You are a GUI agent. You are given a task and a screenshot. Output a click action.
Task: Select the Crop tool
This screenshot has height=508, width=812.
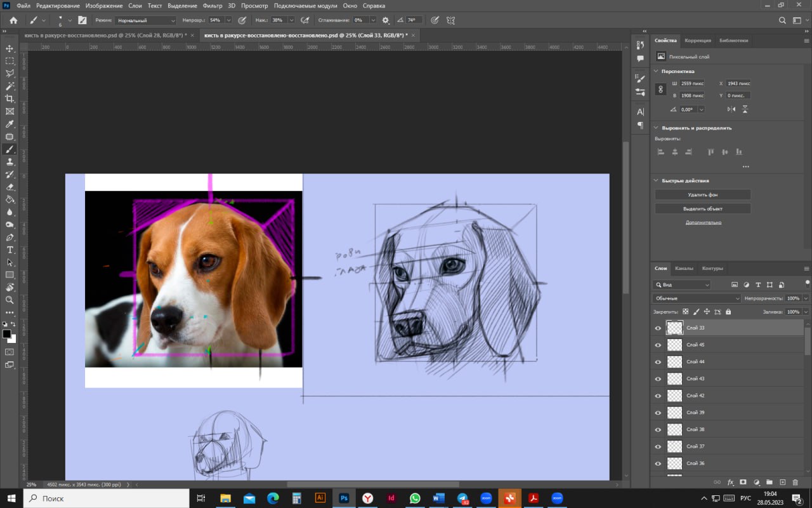coord(10,98)
